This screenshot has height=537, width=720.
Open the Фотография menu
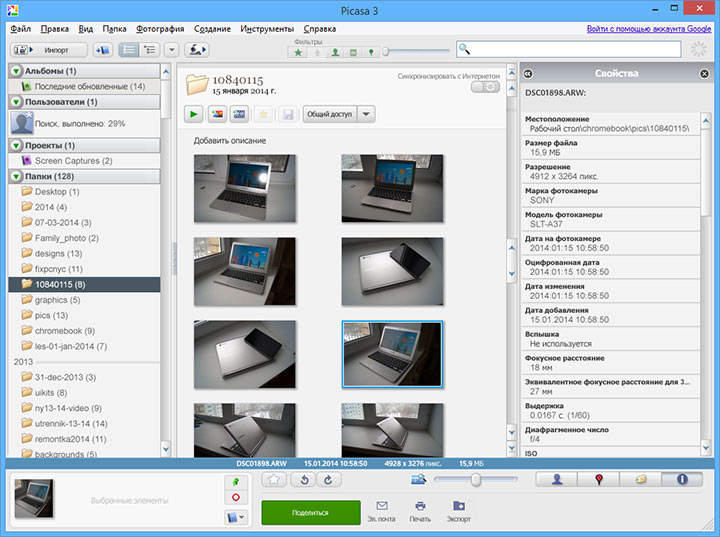pyautogui.click(x=160, y=28)
